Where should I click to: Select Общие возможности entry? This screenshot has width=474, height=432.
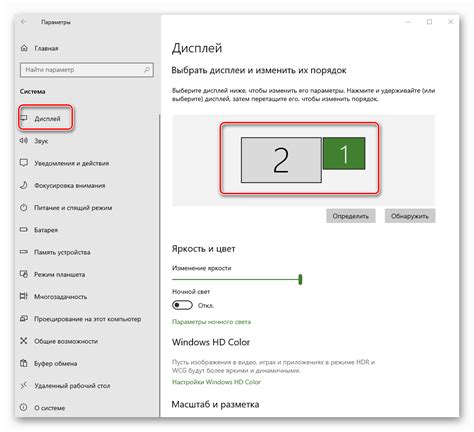[66, 341]
